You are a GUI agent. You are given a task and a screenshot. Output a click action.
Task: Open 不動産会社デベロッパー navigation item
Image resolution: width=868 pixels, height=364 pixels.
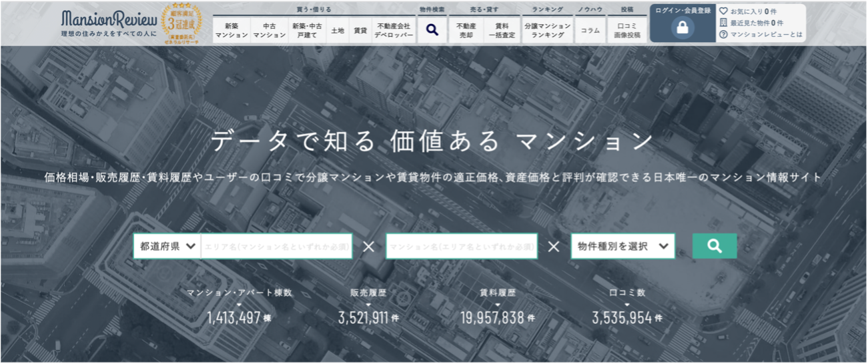pyautogui.click(x=393, y=31)
